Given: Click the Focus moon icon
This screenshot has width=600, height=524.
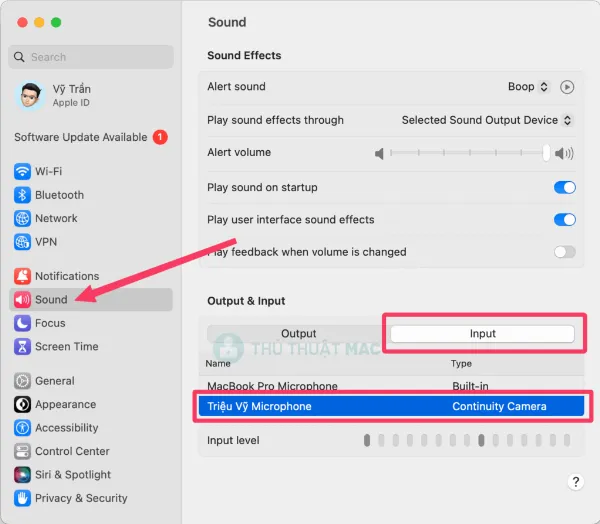Looking at the screenshot, I should click(x=22, y=323).
